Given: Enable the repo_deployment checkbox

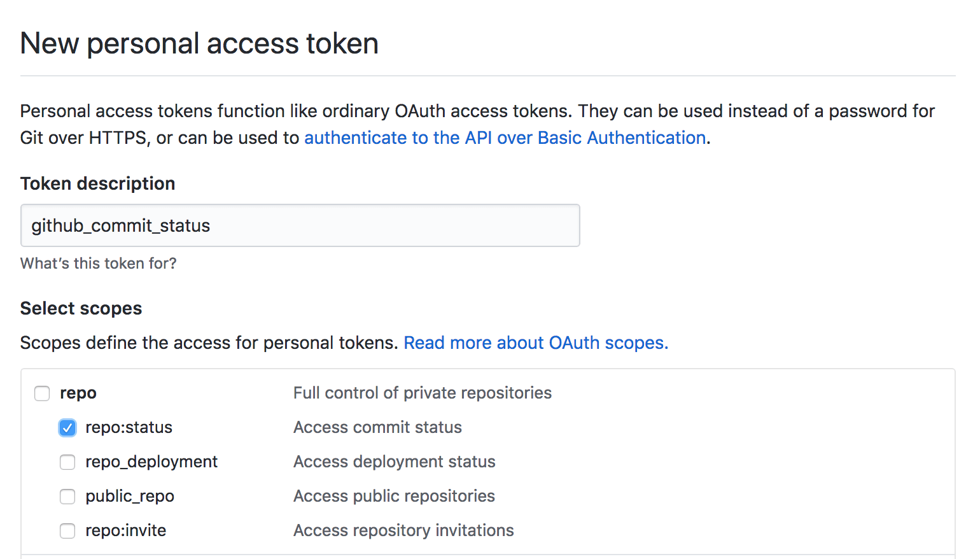Looking at the screenshot, I should (x=67, y=462).
